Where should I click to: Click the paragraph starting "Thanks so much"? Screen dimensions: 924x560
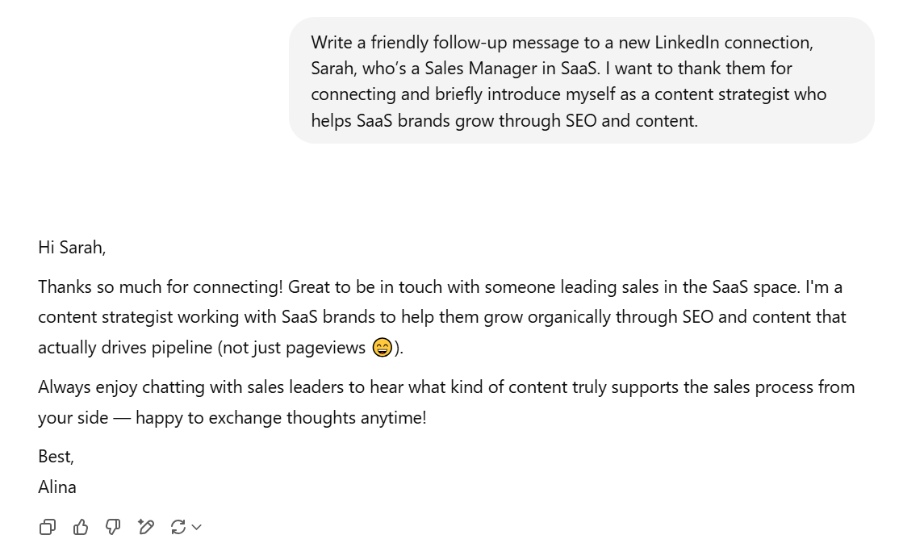pyautogui.click(x=442, y=317)
